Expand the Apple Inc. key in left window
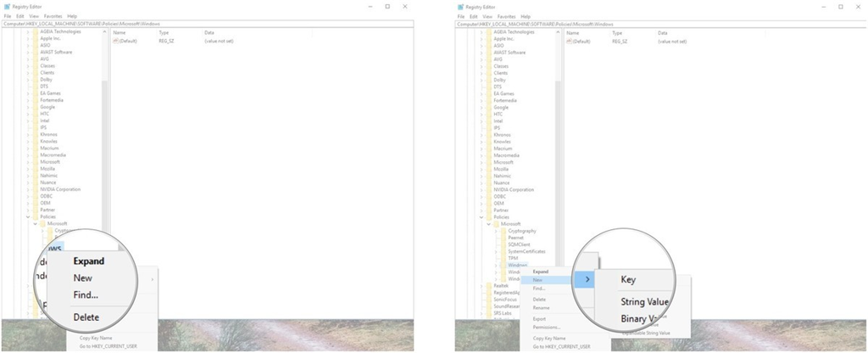Viewport: 868px width, 353px height. click(x=28, y=38)
